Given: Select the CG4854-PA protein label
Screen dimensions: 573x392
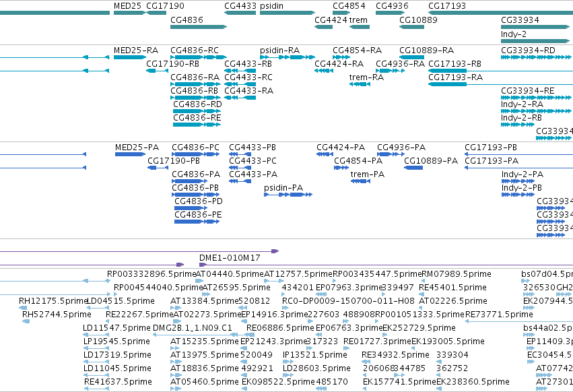Looking at the screenshot, I should click(358, 161).
